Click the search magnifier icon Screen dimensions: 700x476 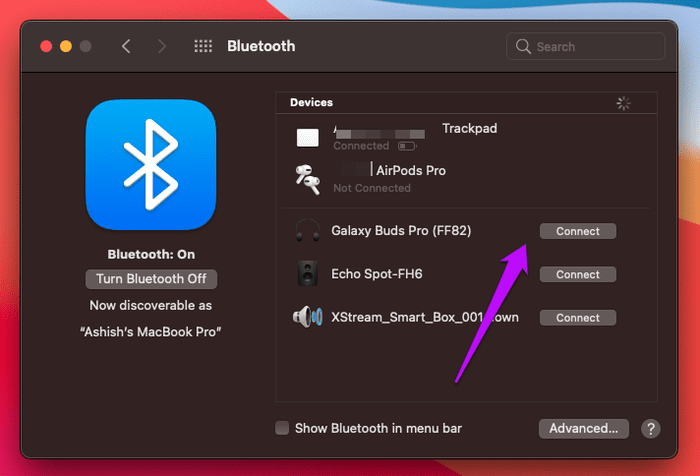523,46
